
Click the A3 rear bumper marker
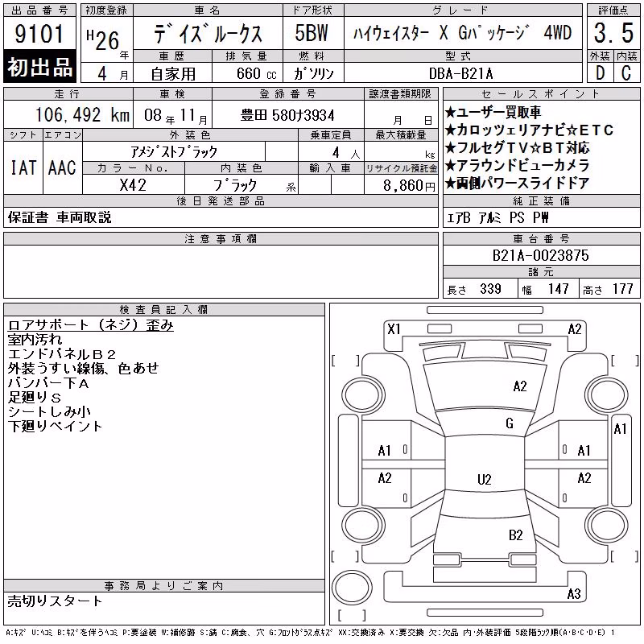(574, 593)
